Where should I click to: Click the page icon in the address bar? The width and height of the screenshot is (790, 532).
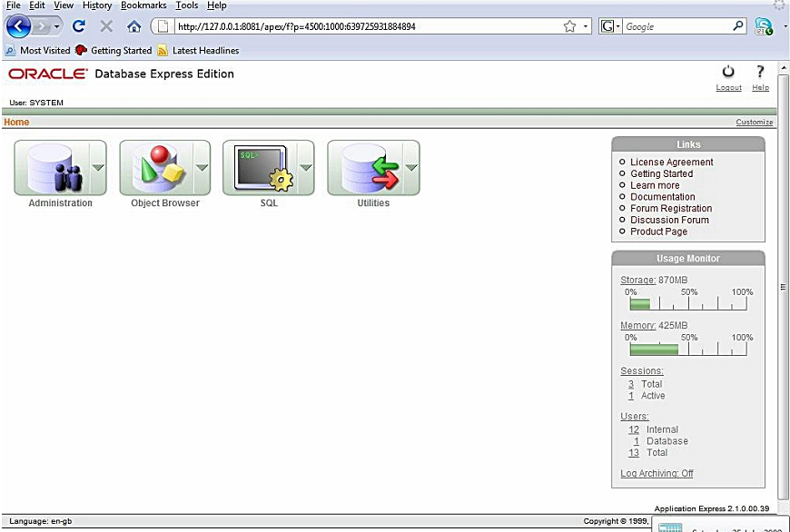163,26
